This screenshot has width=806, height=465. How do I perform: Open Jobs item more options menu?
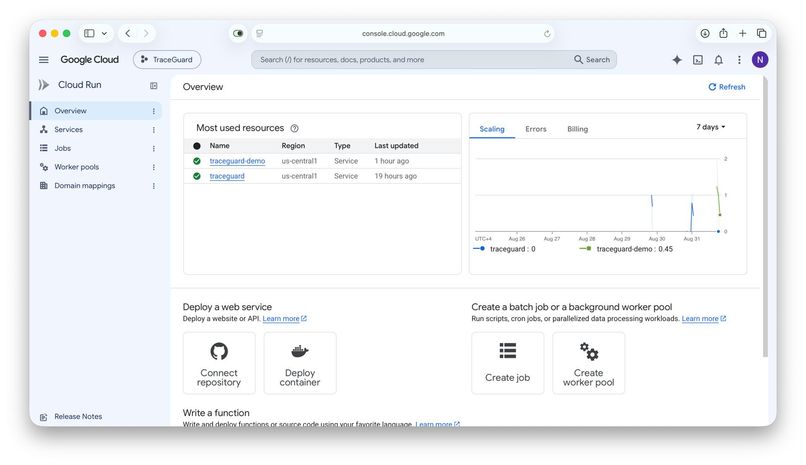pyautogui.click(x=153, y=148)
